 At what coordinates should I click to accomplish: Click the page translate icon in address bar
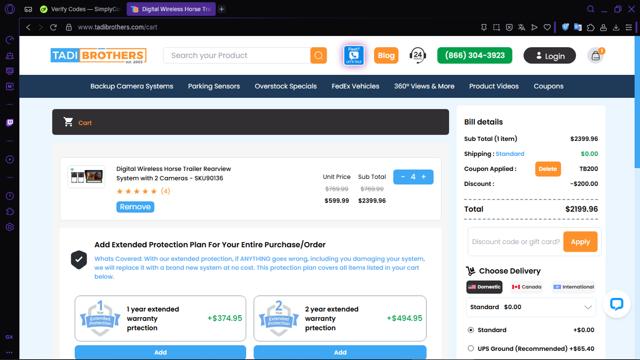coord(522,27)
